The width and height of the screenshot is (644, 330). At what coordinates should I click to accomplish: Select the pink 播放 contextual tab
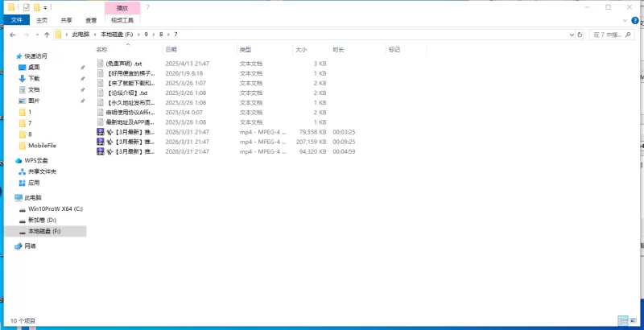pyautogui.click(x=122, y=8)
